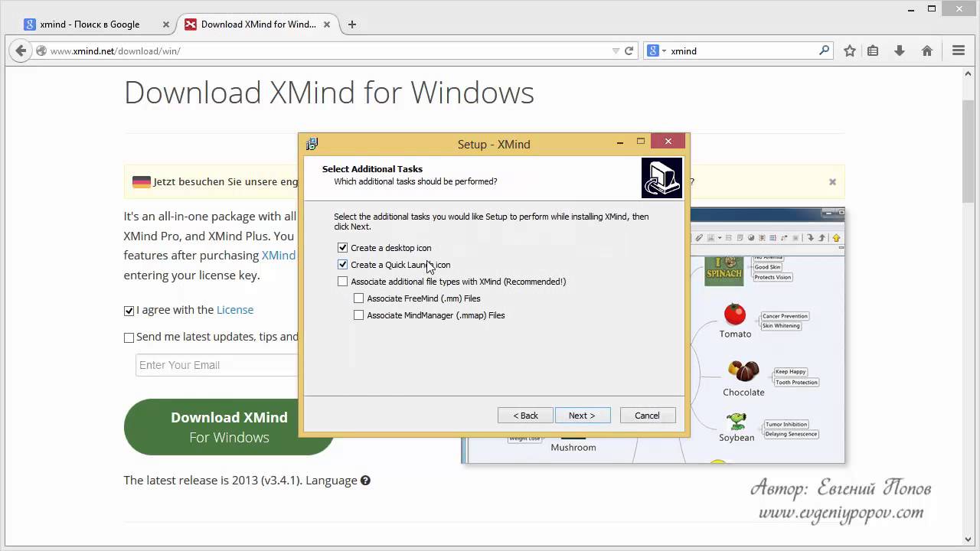
Task: Click 'The latest release is 2013 (v3.4.1)' text
Action: [x=214, y=481]
